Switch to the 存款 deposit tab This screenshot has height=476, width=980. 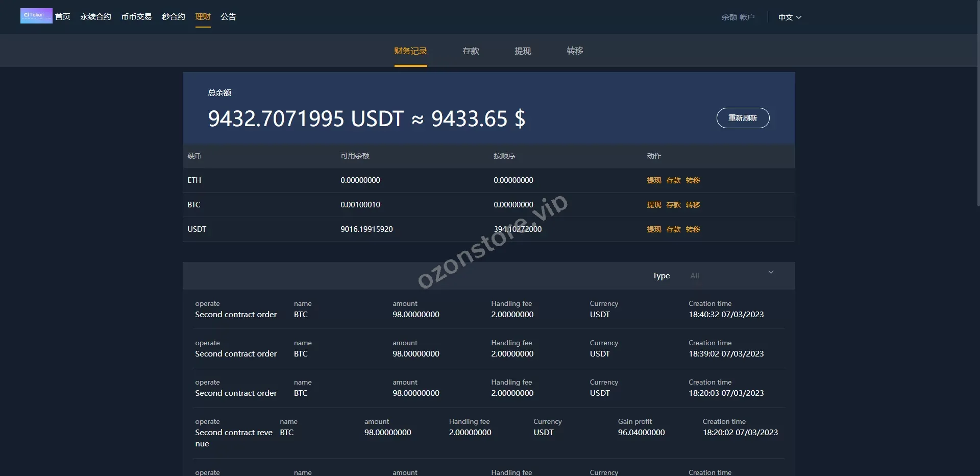point(471,51)
